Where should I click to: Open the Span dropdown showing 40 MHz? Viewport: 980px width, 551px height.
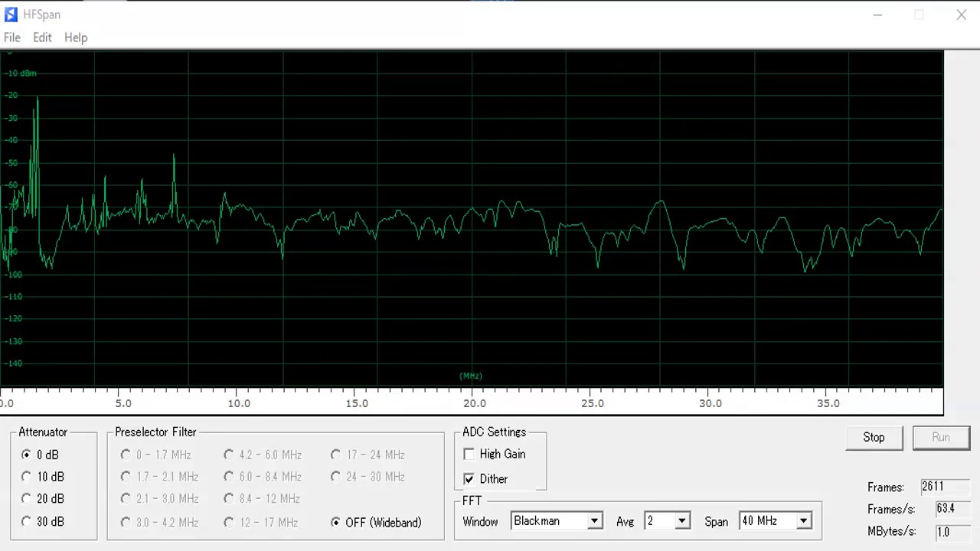point(775,521)
